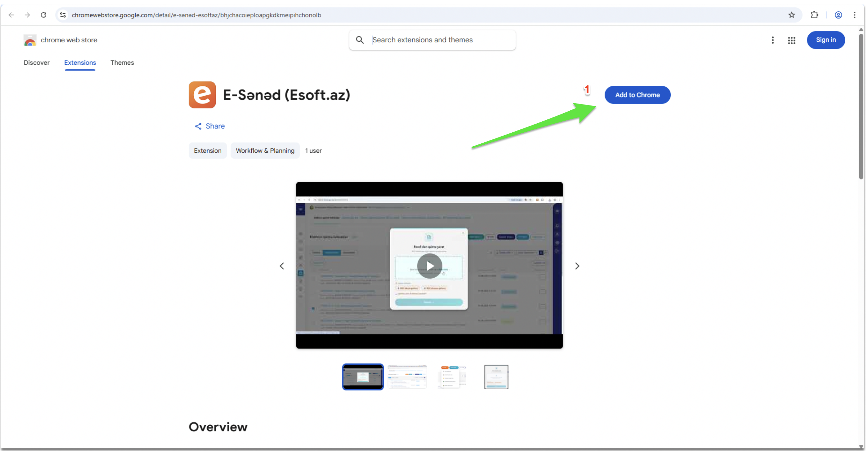Open Chrome's three-dot browser menu
This screenshot has width=868, height=451.
(x=854, y=15)
